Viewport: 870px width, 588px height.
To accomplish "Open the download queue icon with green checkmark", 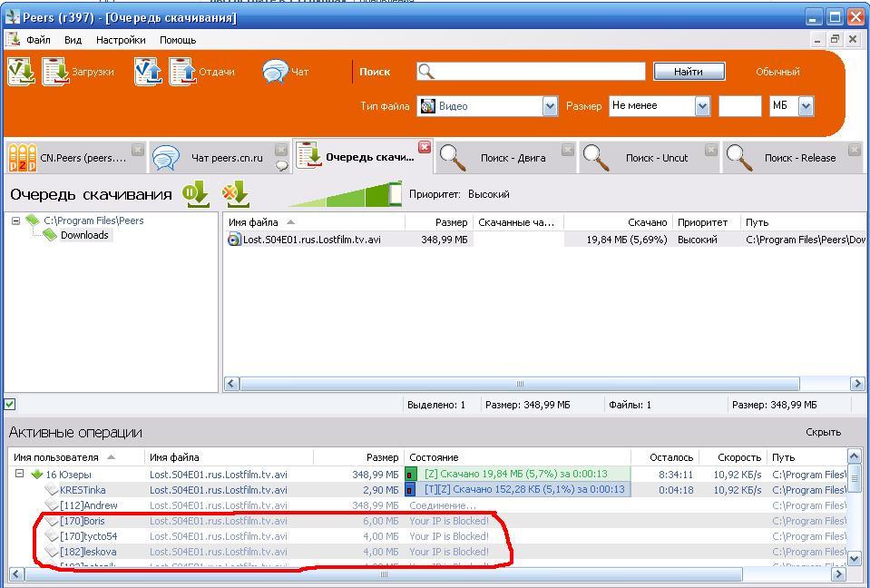I will coord(22,72).
